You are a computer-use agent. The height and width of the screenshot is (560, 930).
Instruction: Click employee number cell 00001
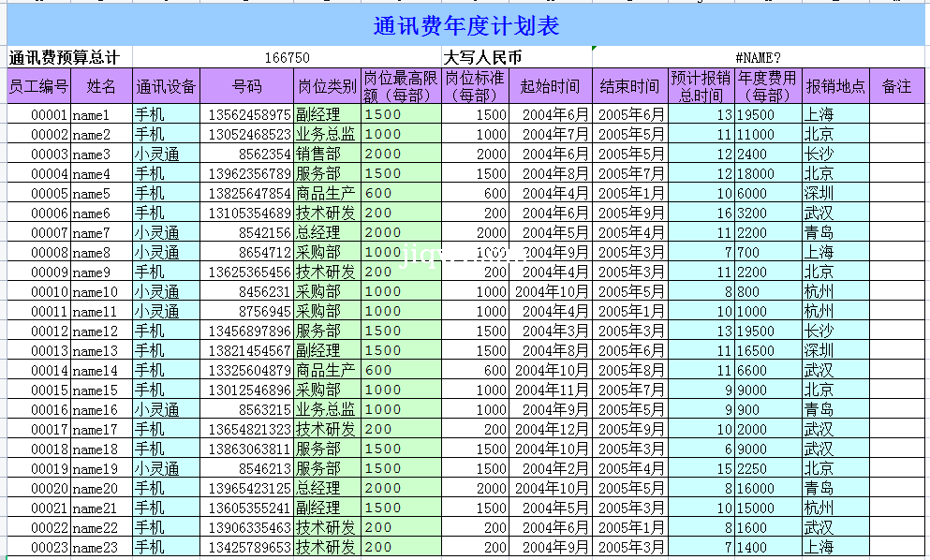(38, 114)
